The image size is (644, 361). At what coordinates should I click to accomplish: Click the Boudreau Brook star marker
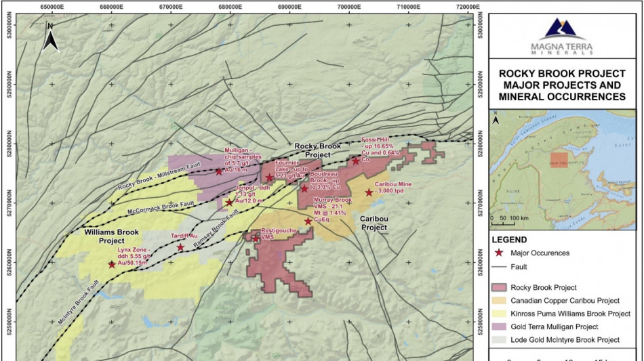304,188
